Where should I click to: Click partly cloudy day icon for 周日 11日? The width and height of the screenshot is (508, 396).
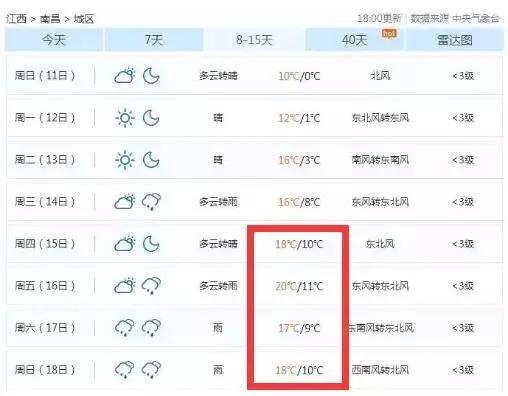(x=125, y=76)
